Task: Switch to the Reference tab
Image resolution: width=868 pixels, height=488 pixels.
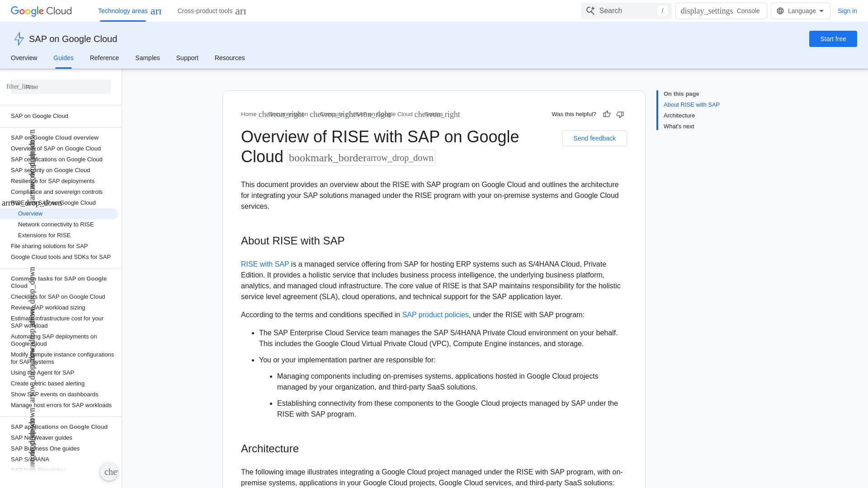Action: [104, 58]
